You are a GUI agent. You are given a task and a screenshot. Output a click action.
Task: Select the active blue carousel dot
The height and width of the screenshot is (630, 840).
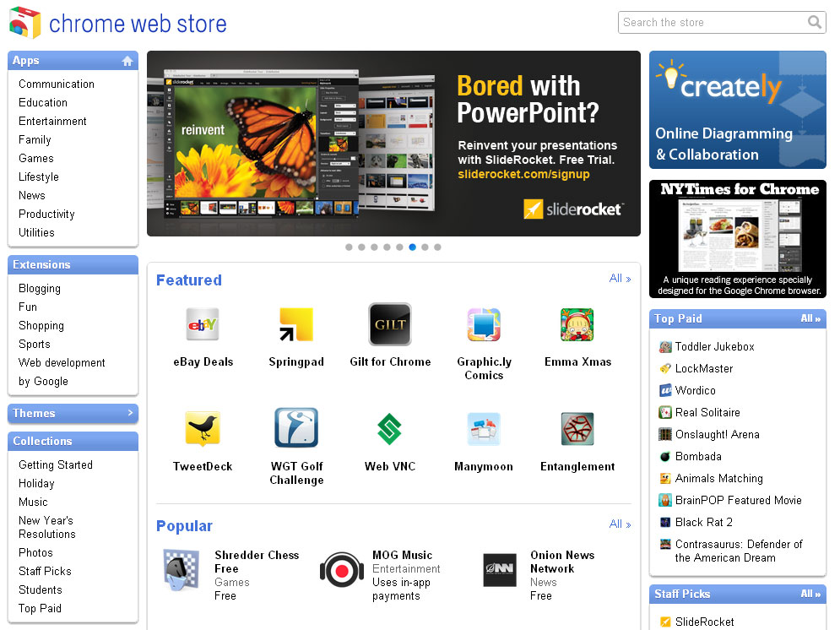tap(412, 247)
